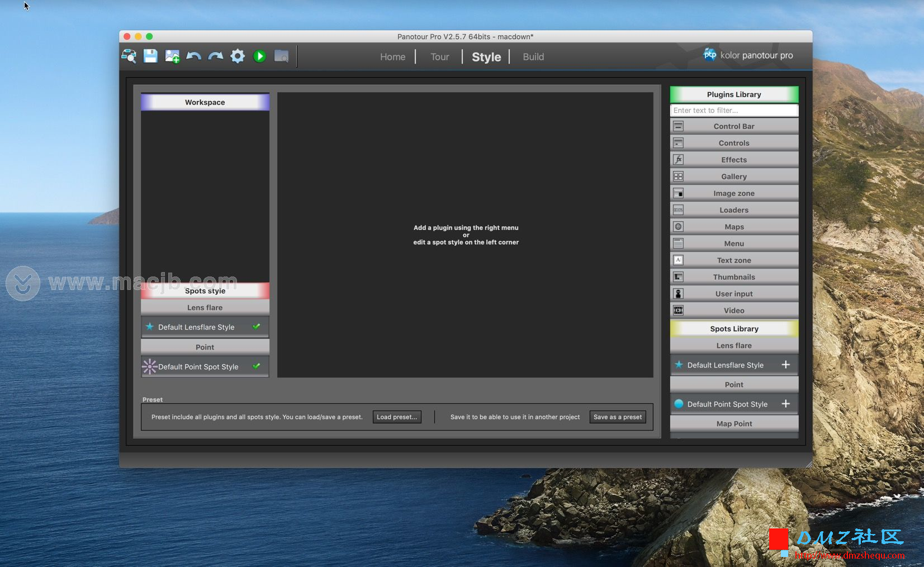Click the Workspace panel header
This screenshot has width=924, height=567.
tap(205, 102)
